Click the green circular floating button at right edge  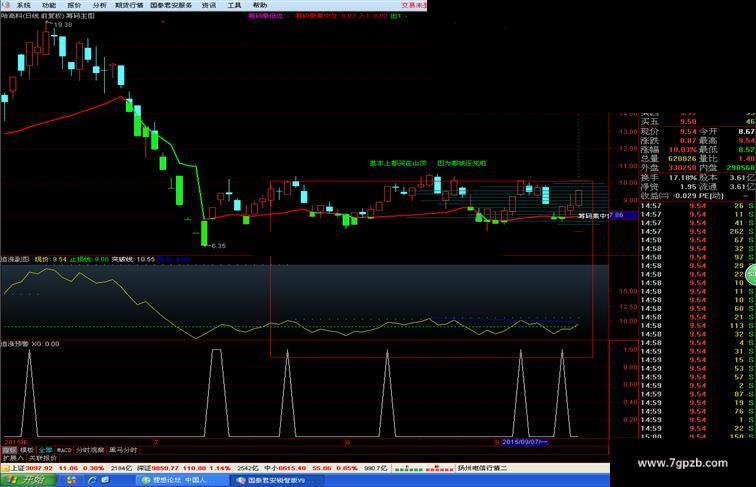[x=751, y=275]
